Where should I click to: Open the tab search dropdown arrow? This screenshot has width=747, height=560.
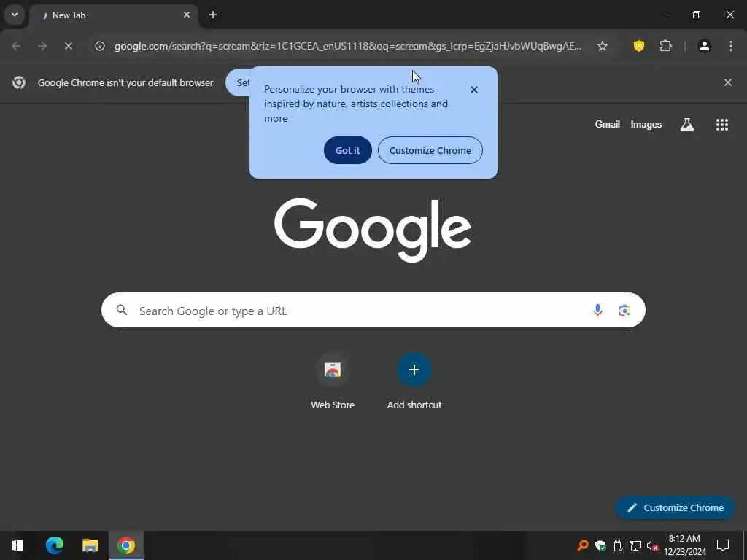click(15, 15)
